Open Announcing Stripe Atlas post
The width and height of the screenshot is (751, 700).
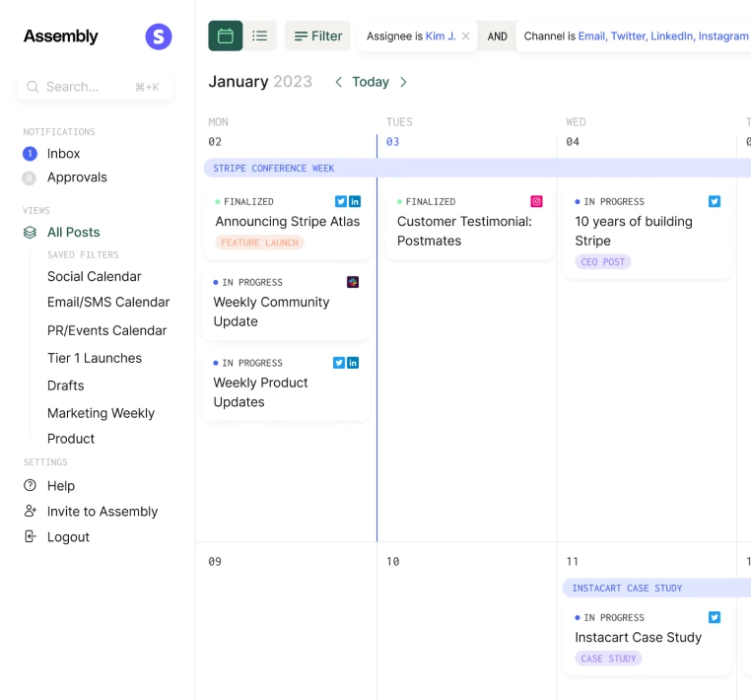288,222
